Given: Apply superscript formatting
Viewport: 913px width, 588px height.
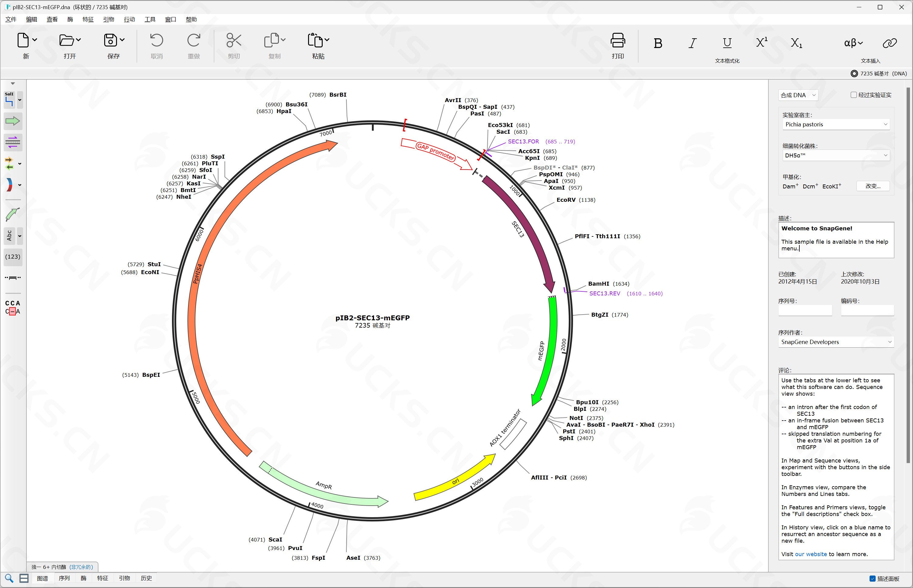Looking at the screenshot, I should pos(762,42).
